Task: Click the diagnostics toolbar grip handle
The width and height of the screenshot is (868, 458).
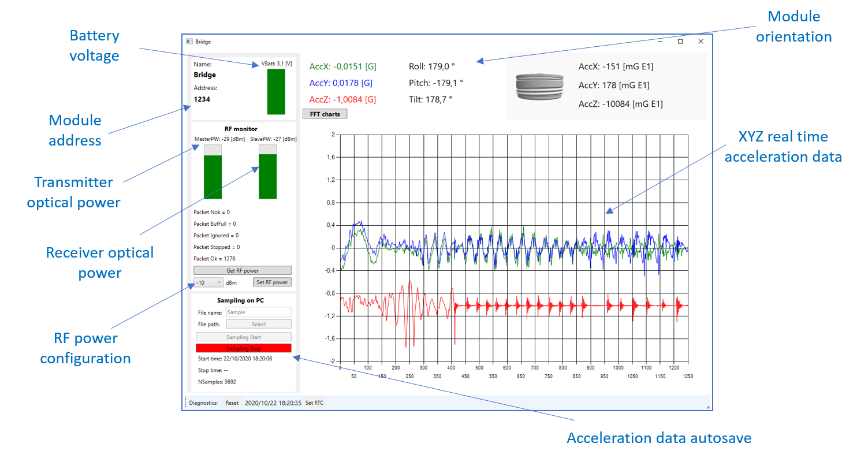Action: 185,403
